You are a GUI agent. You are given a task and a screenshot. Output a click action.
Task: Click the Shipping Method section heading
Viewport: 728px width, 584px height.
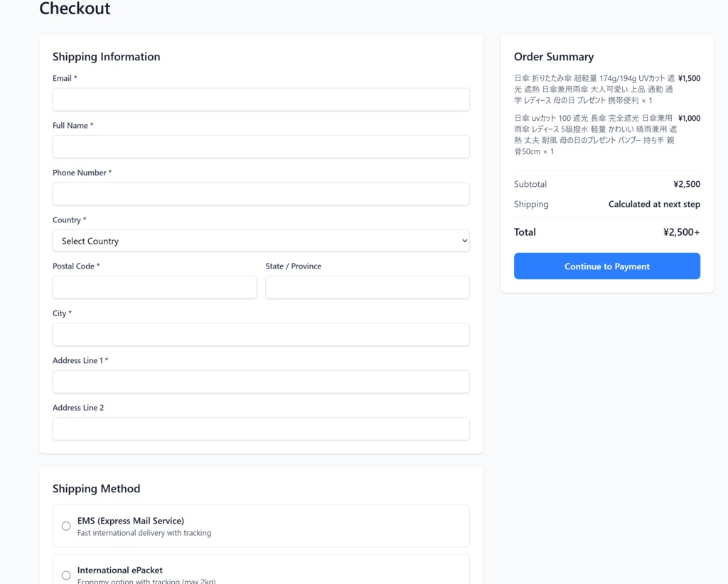pos(96,489)
